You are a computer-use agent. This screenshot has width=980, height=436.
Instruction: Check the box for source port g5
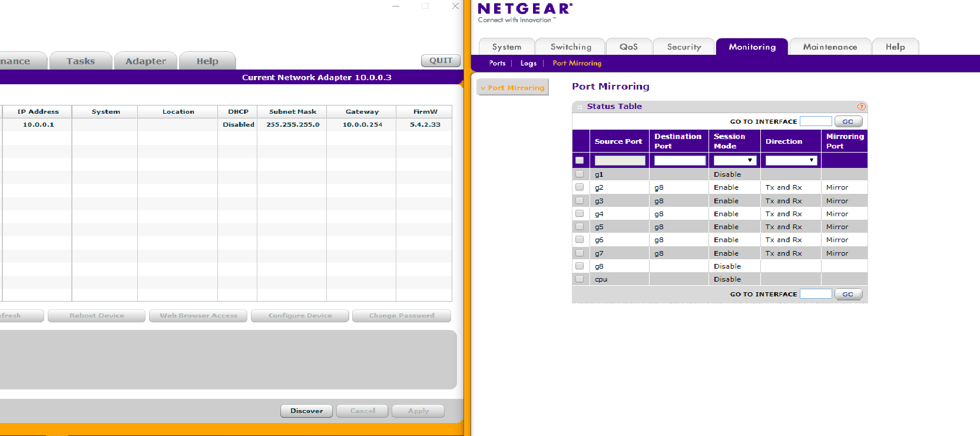tap(580, 227)
